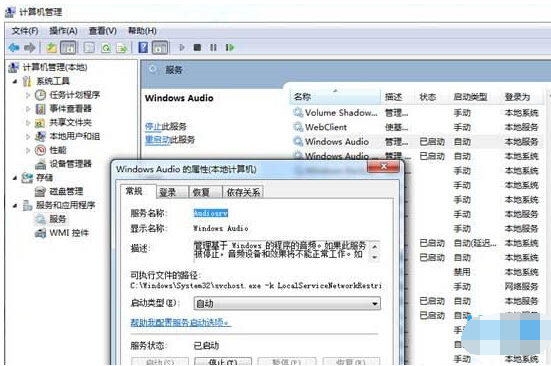Open the 查看(V) menu

[x=102, y=31]
